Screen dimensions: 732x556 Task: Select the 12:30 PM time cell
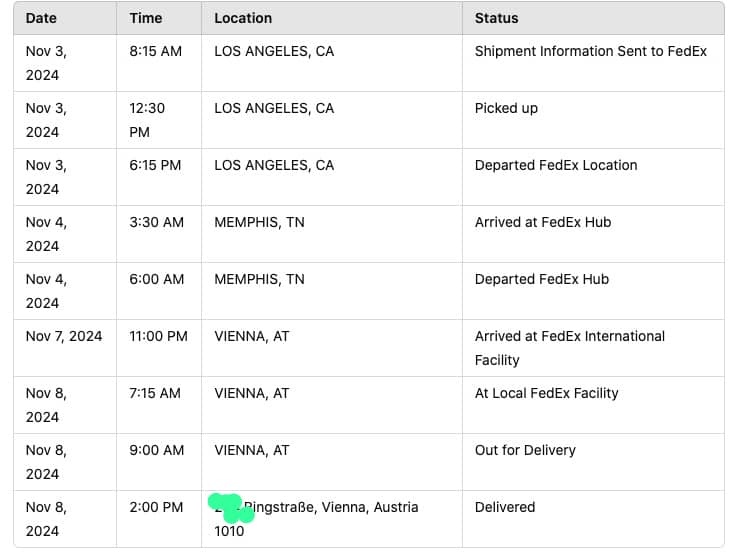tap(147, 119)
